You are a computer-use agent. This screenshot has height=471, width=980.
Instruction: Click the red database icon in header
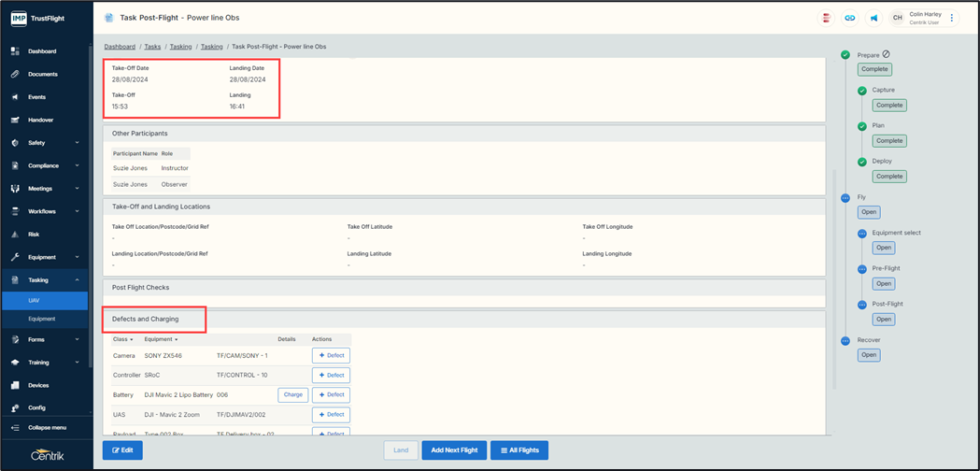point(826,18)
